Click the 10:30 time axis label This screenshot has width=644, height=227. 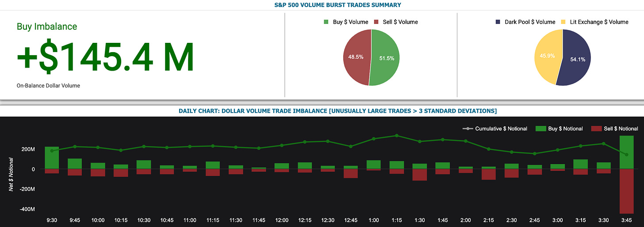[144, 220]
